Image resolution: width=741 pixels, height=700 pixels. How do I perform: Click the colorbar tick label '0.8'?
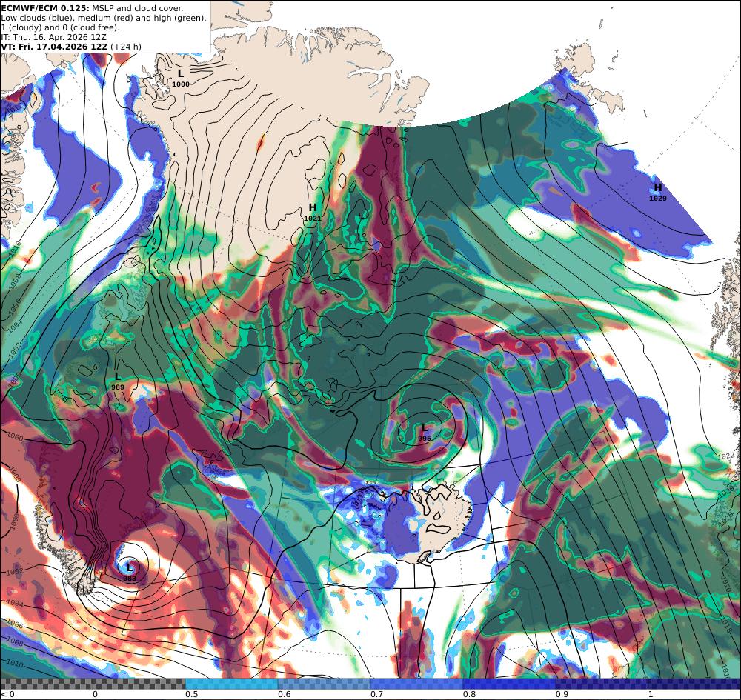[469, 694]
